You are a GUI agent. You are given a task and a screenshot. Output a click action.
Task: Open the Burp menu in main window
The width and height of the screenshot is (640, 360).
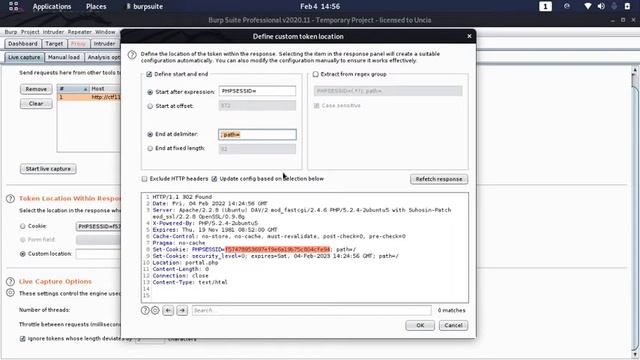click(x=11, y=32)
